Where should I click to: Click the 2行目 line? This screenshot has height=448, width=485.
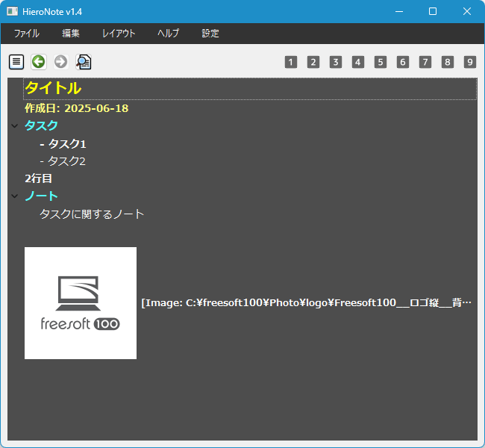38,178
